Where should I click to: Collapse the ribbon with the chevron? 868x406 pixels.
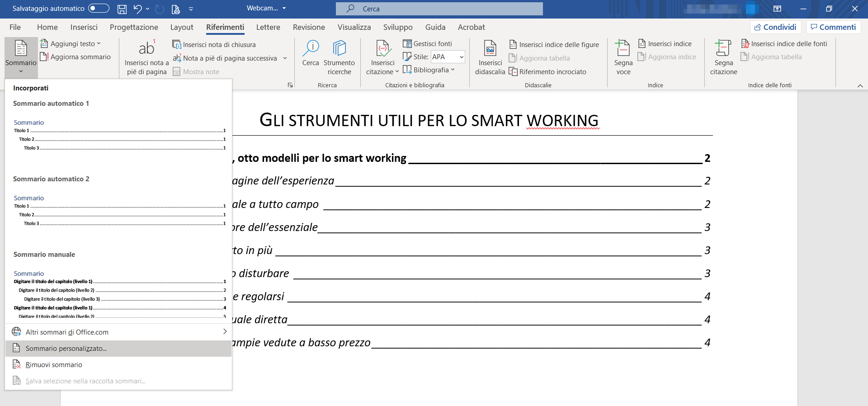(x=860, y=86)
